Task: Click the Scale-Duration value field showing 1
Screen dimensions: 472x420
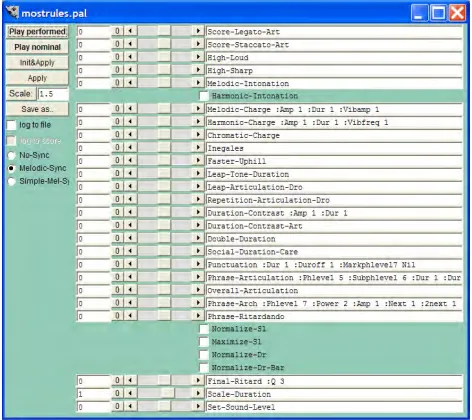Action: 93,394
